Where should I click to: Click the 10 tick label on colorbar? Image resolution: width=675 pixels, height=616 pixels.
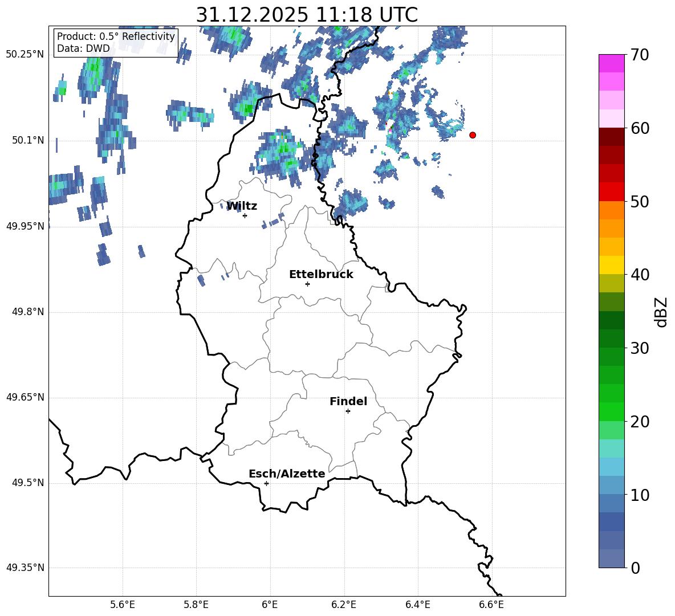pyautogui.click(x=640, y=495)
